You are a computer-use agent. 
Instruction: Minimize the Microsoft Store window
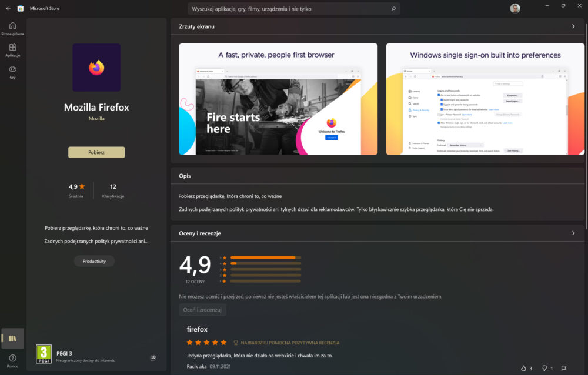point(547,6)
